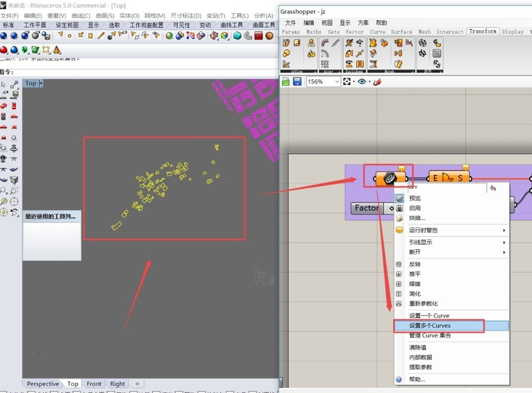
Task: Click the gray grid icon in Util group
Action: (437, 53)
